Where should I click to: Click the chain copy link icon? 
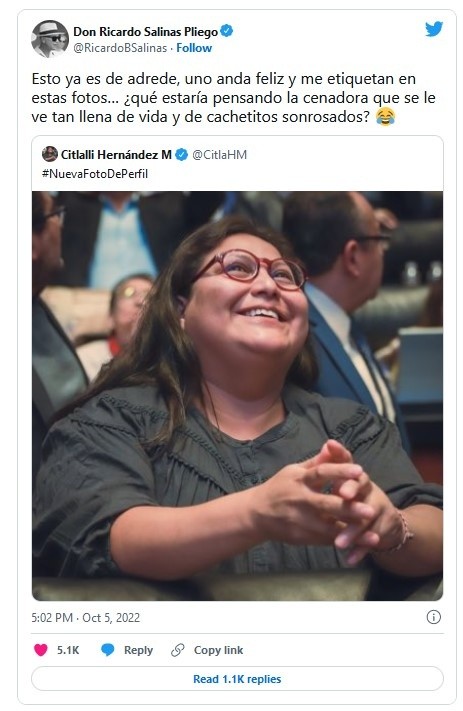click(177, 650)
